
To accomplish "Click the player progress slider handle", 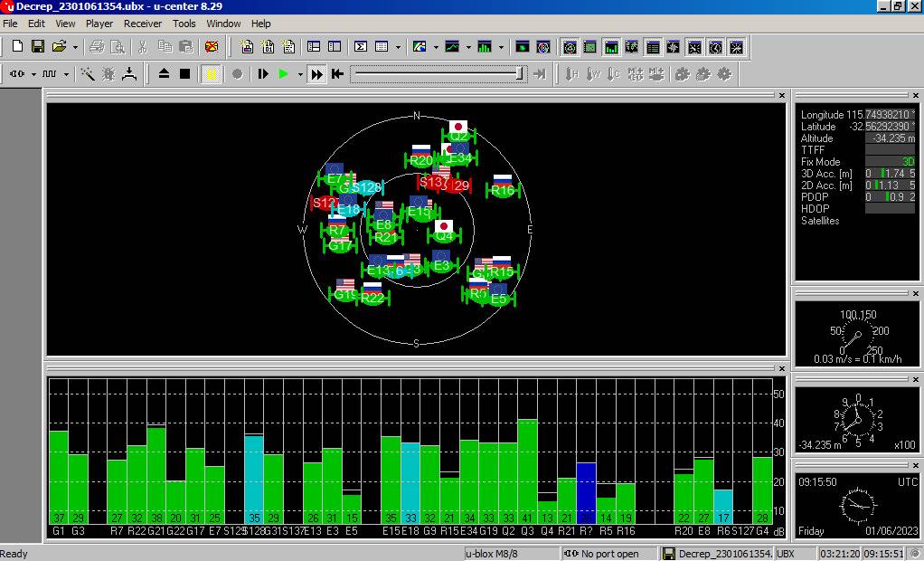I will pyautogui.click(x=521, y=74).
